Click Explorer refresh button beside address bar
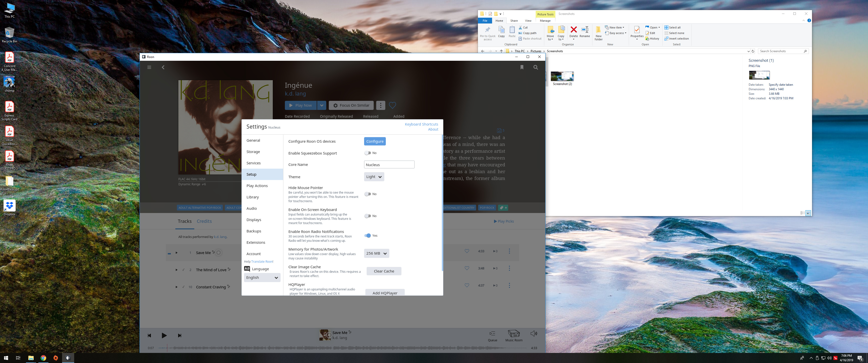868x363 pixels. tap(753, 51)
